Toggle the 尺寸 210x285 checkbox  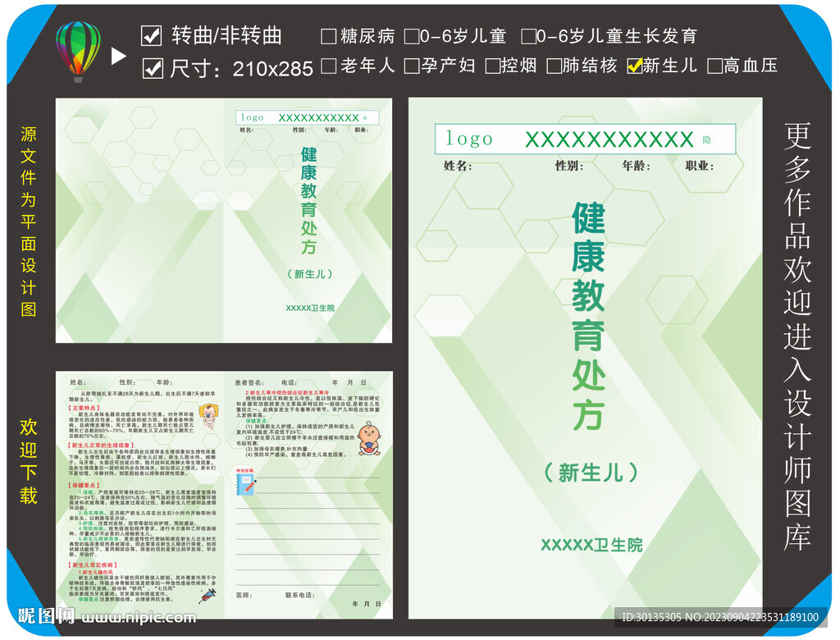pos(153,68)
